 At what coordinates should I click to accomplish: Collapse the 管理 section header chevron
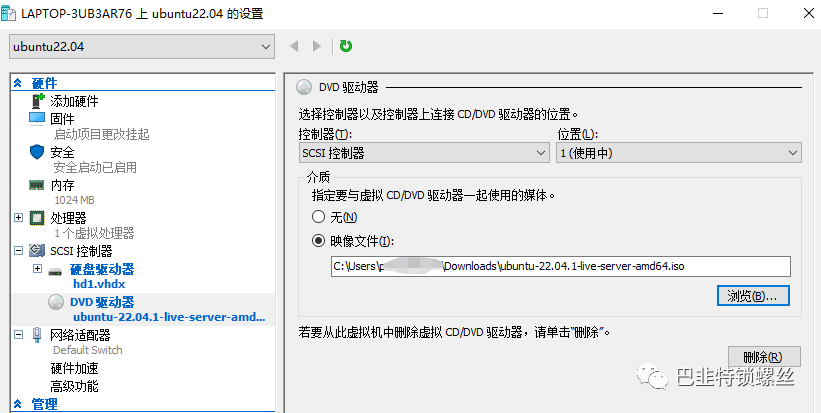(x=18, y=404)
